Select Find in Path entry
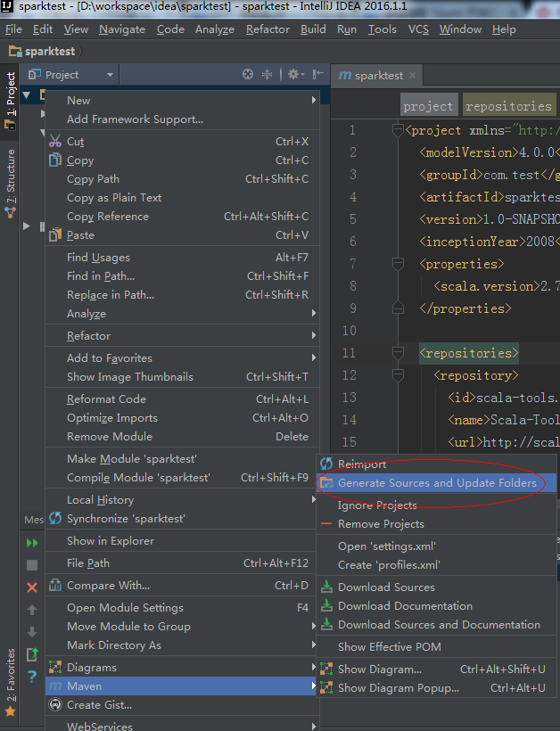This screenshot has height=731, width=560. point(182,276)
